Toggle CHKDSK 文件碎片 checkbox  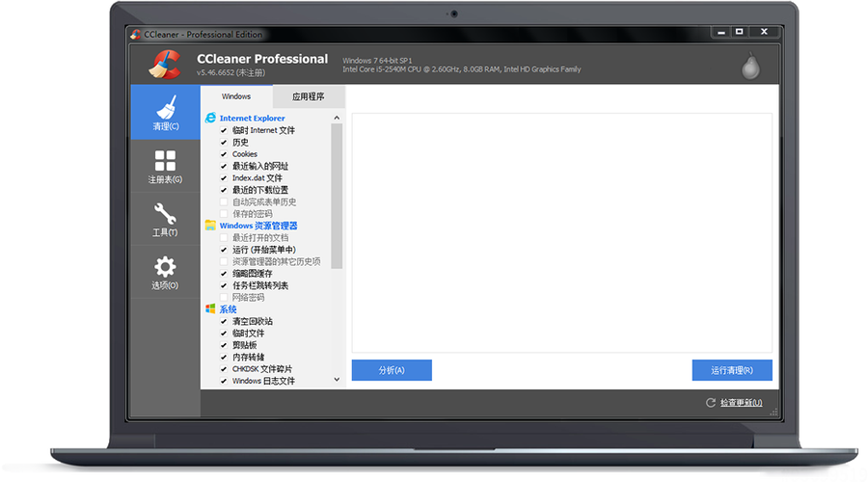coord(224,368)
